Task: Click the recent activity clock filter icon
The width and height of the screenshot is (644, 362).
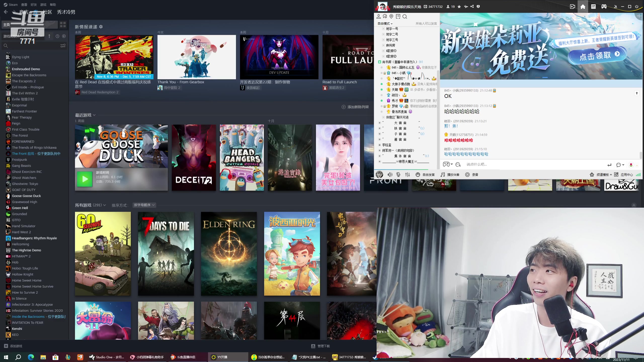Action: (x=57, y=36)
